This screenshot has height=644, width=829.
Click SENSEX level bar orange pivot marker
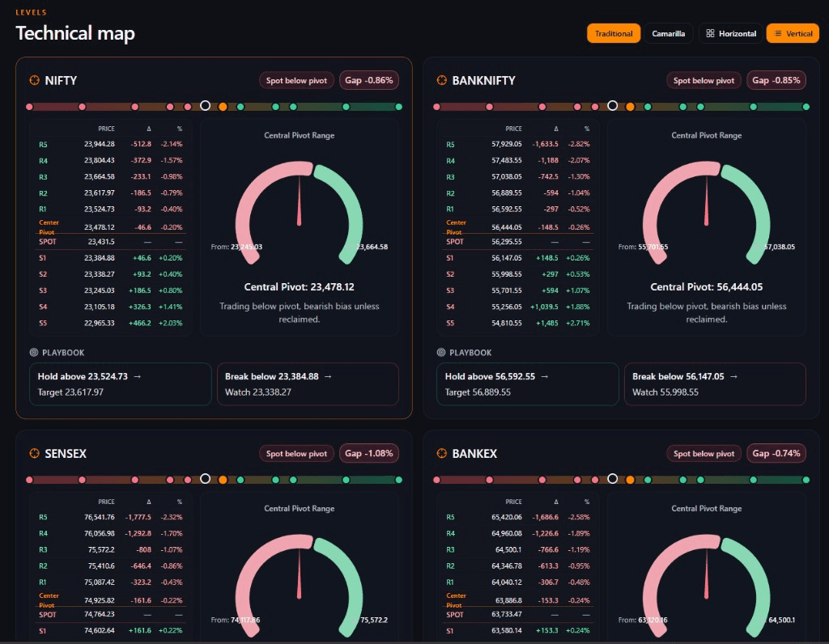[223, 480]
